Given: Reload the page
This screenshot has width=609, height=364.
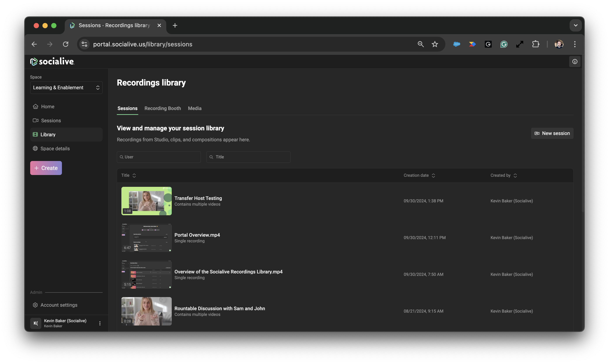Looking at the screenshot, I should pyautogui.click(x=65, y=44).
